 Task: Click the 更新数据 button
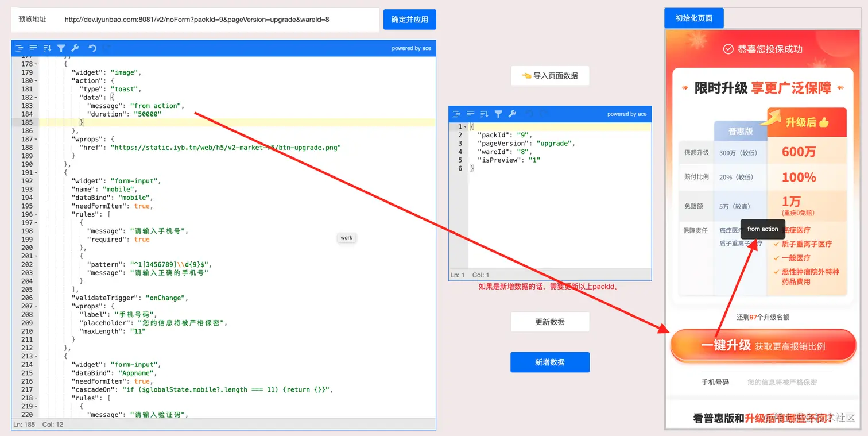(x=550, y=322)
